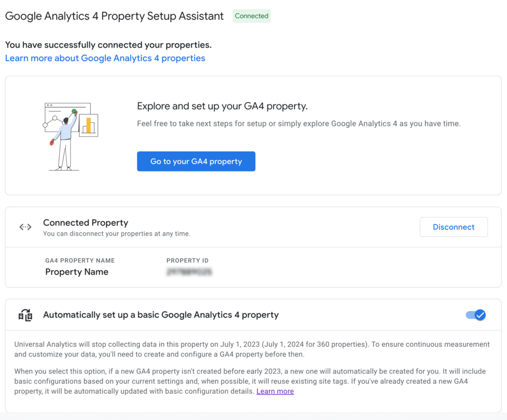Open your GA4 property
The height and width of the screenshot is (420, 507).
pyautogui.click(x=196, y=161)
